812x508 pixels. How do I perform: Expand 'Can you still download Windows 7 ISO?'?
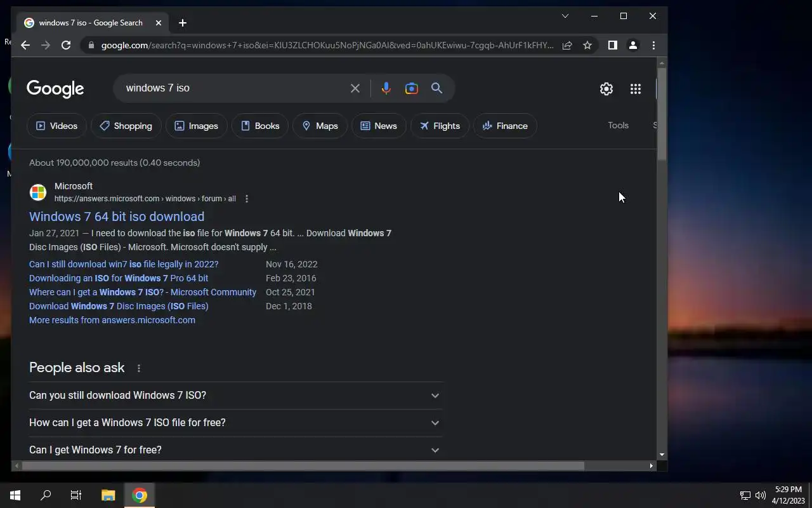point(235,395)
